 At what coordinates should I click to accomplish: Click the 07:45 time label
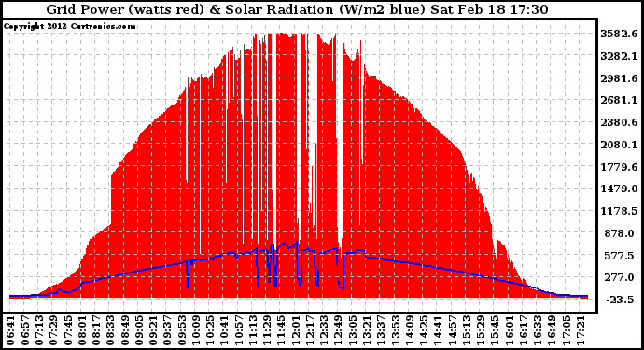click(67, 329)
